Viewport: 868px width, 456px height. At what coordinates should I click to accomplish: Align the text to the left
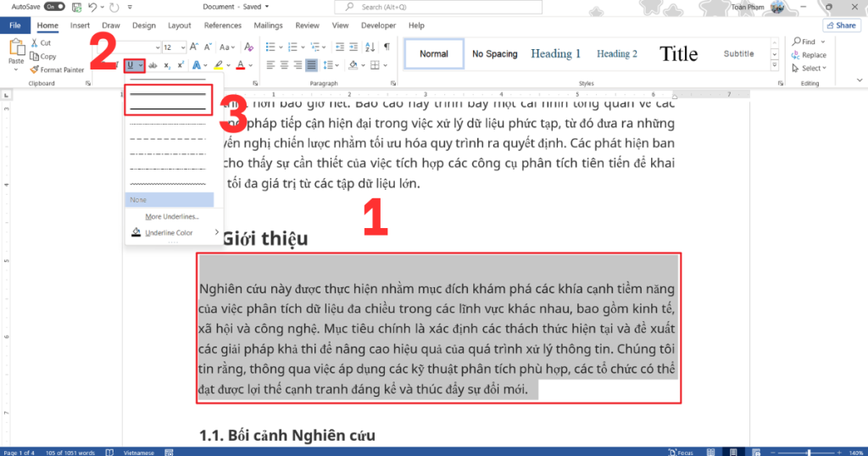coord(270,65)
